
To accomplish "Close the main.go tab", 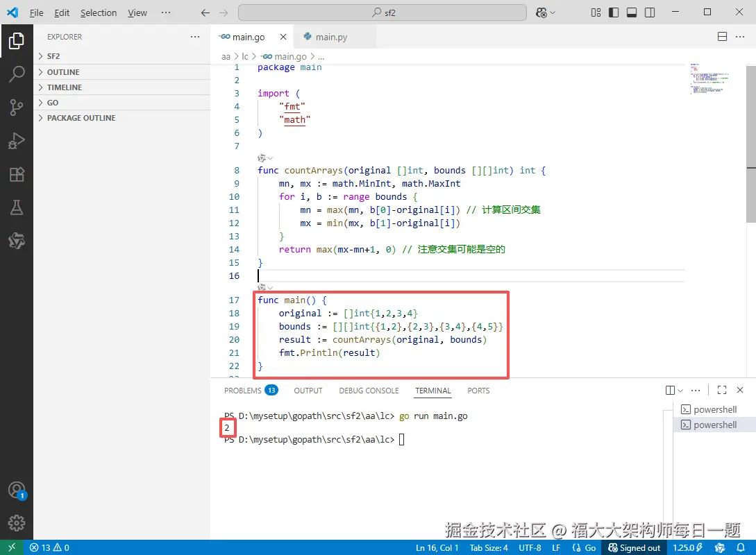I will point(283,37).
